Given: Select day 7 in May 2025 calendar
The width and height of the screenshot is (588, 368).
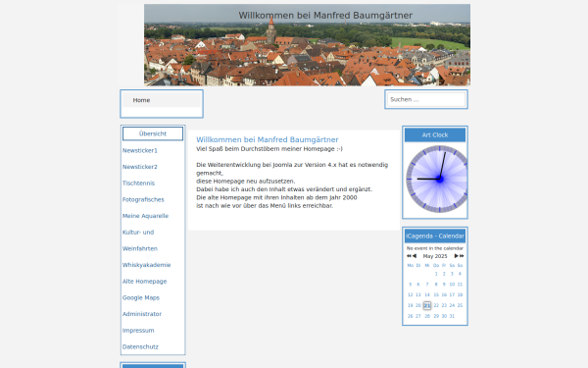Looking at the screenshot, I should [427, 285].
